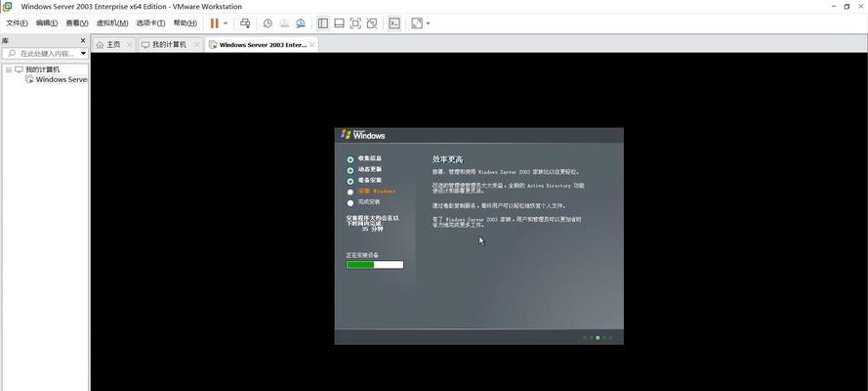Open the 文件(F) menu
Viewport: 868px width, 391px height.
(17, 23)
